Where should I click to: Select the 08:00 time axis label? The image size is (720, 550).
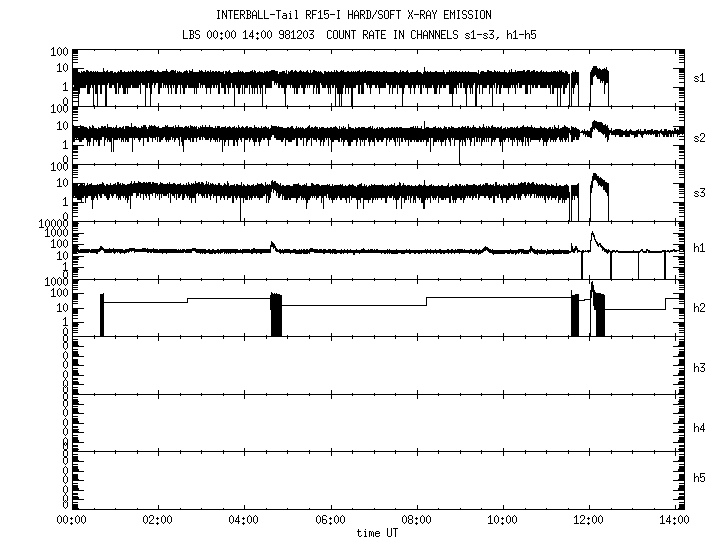click(416, 520)
